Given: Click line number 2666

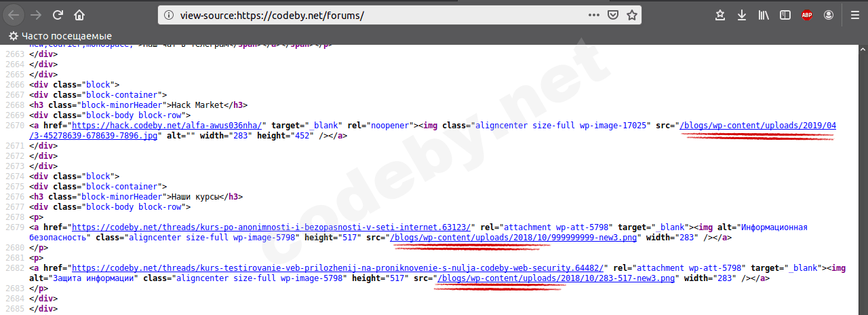Looking at the screenshot, I should pos(14,85).
